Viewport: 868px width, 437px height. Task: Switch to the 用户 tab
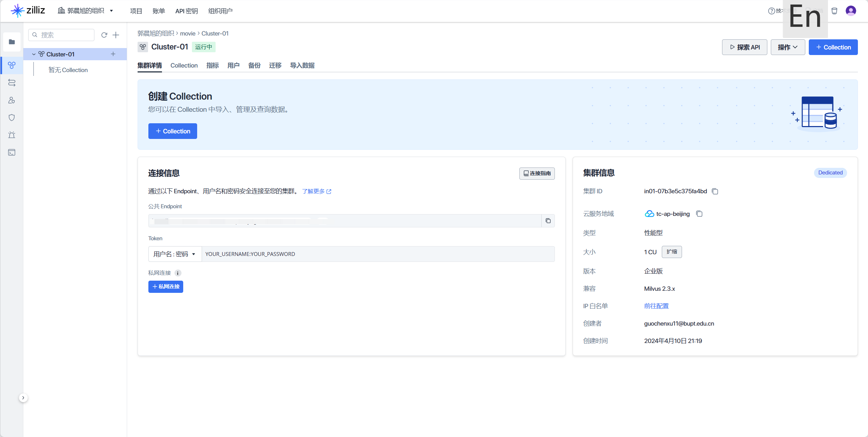tap(233, 65)
